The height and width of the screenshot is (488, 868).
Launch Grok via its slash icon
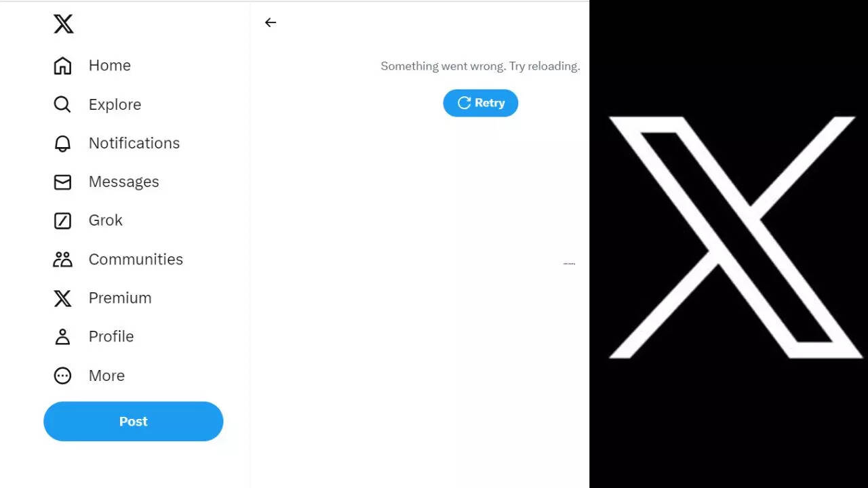click(62, 220)
